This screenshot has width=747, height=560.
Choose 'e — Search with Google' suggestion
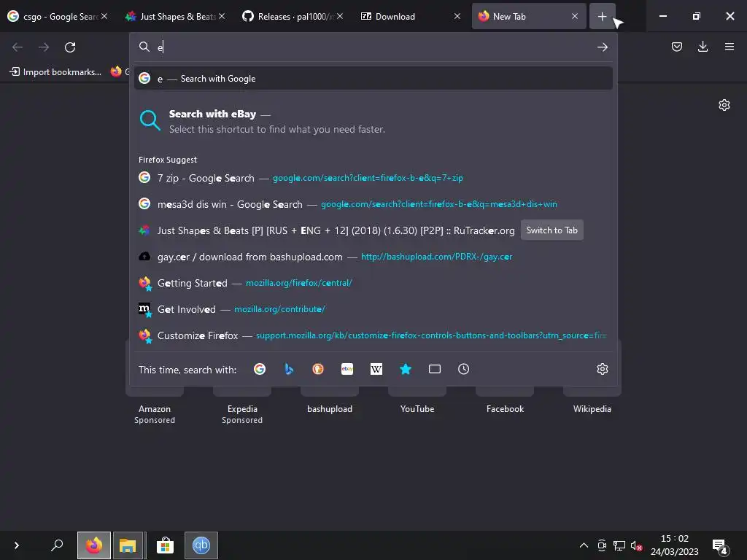pos(373,79)
